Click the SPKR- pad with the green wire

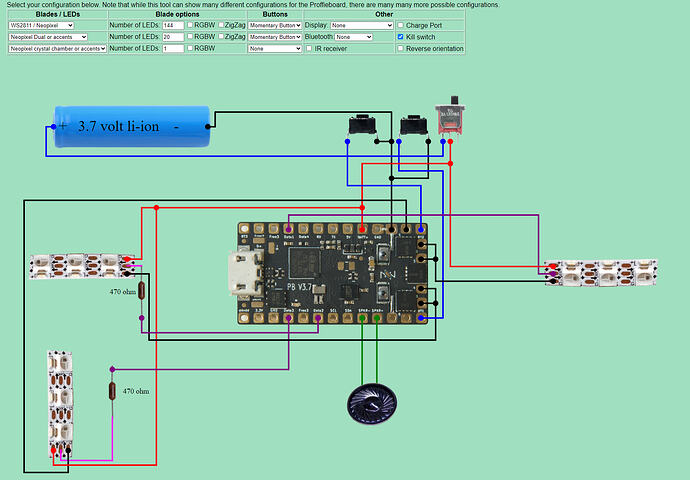pos(362,317)
